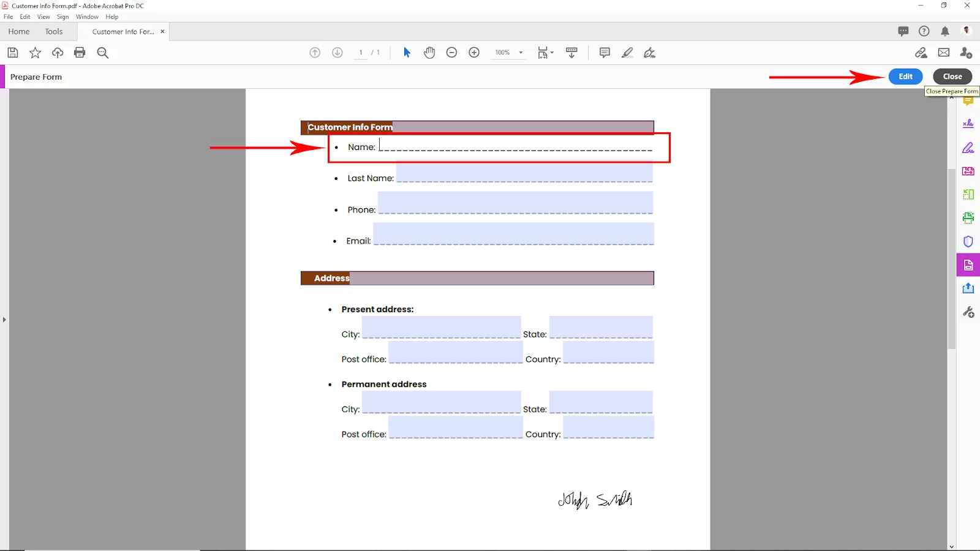Open the chat messages icon
The width and height of the screenshot is (980, 551).
[903, 31]
